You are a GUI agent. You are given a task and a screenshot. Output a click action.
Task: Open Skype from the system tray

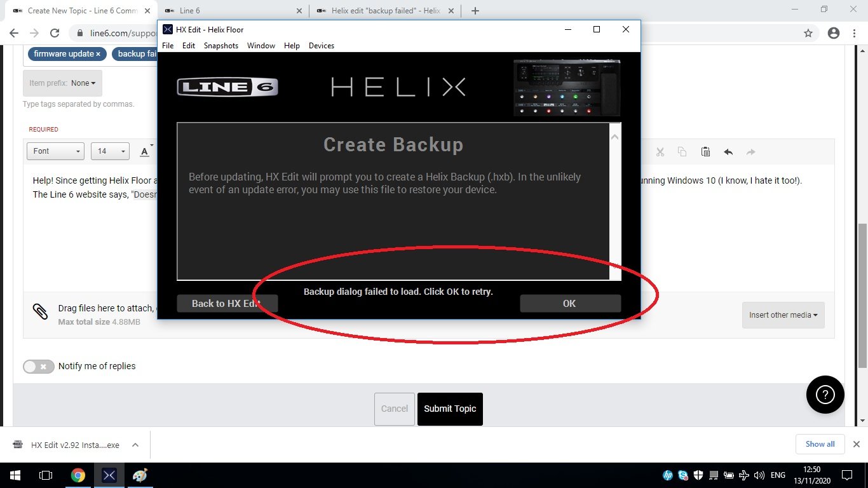(x=683, y=475)
